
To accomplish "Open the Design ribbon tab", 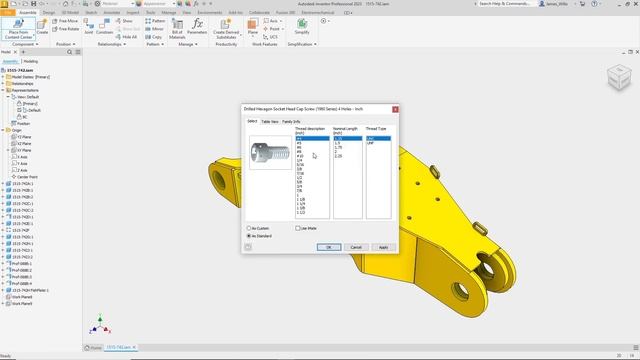I will tap(49, 13).
